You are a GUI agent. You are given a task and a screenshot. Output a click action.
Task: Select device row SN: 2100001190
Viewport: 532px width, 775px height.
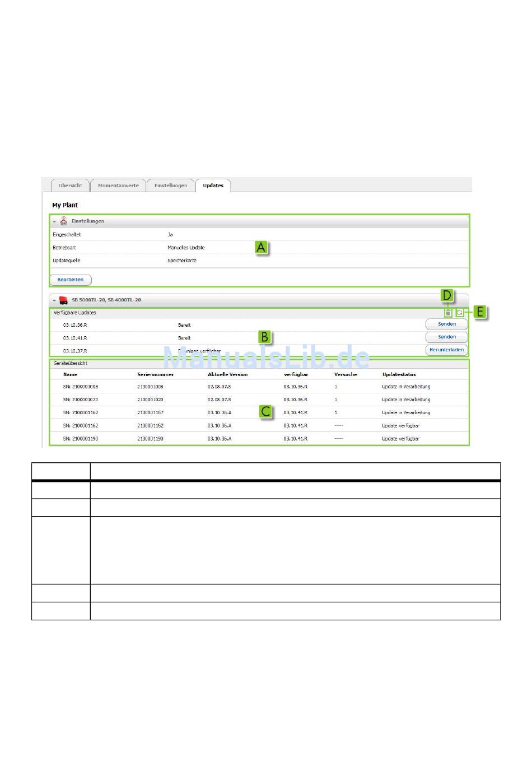(81, 439)
